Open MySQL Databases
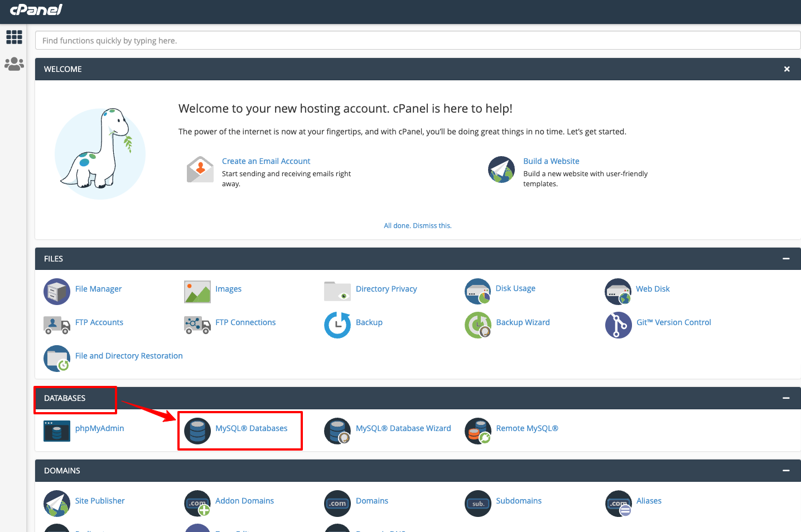Viewport: 801px width, 532px height. (x=252, y=428)
